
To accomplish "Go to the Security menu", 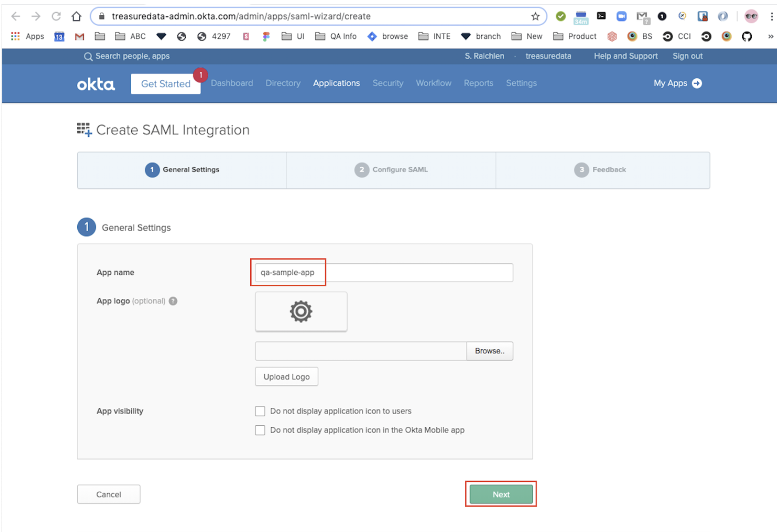I will click(x=388, y=83).
